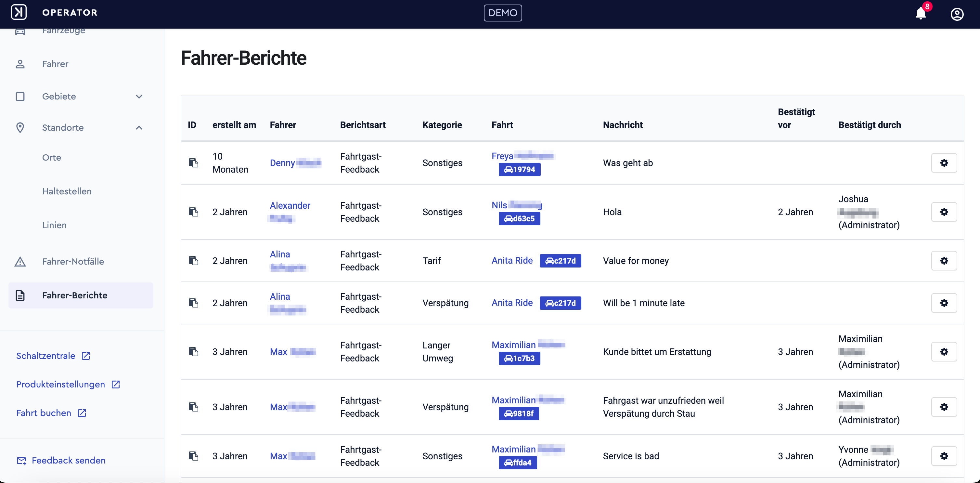The width and height of the screenshot is (980, 483).
Task: Open Orte under Standorte
Action: coord(51,158)
